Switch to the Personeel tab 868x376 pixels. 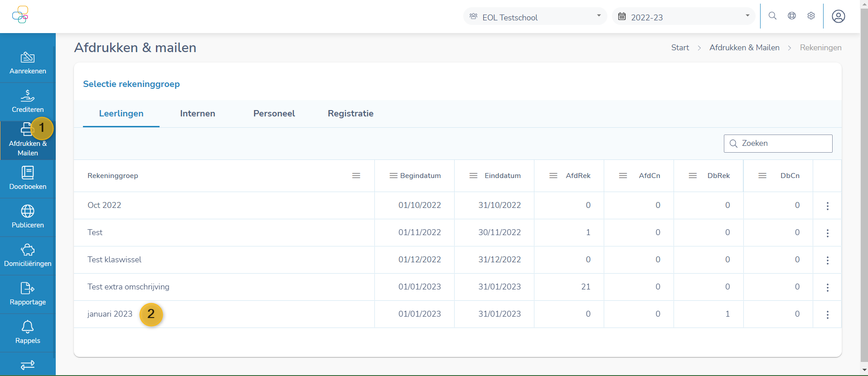coord(274,114)
